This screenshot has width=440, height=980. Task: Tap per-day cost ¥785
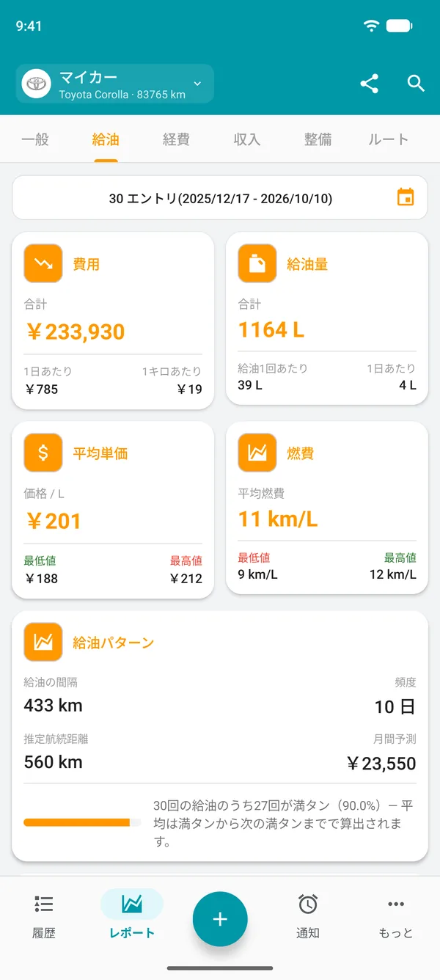[41, 389]
